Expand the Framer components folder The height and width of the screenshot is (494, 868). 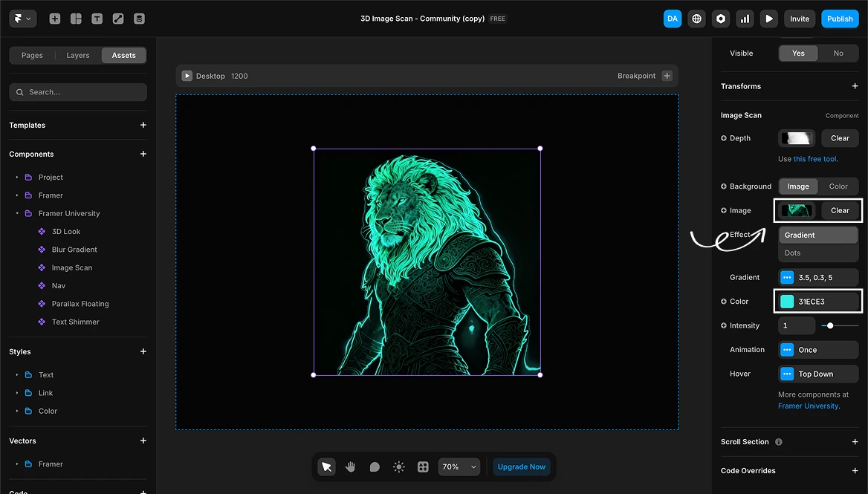click(x=17, y=195)
